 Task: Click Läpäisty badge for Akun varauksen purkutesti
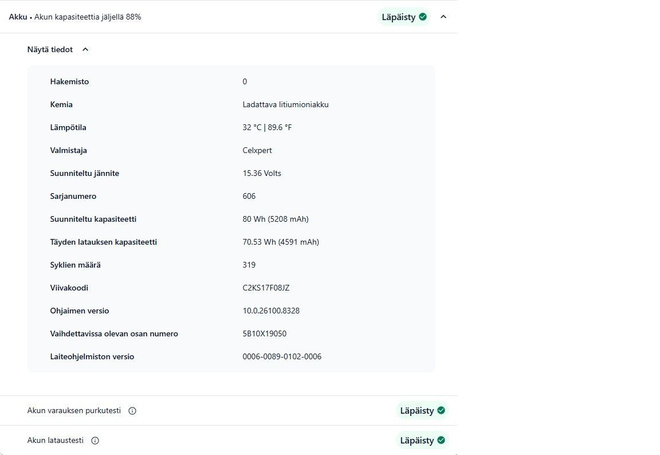(x=422, y=410)
